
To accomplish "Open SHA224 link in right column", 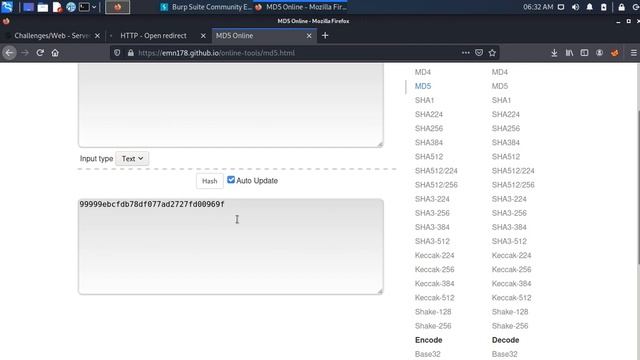I will point(506,115).
